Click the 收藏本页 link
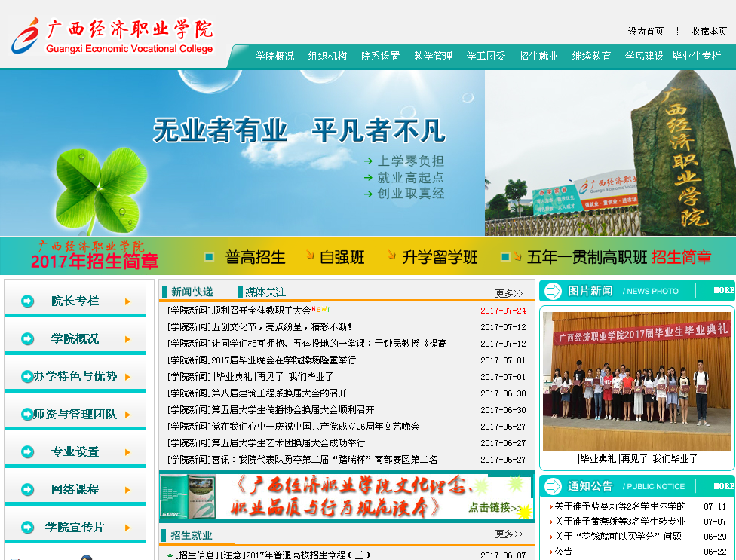The image size is (736, 560). point(709,32)
